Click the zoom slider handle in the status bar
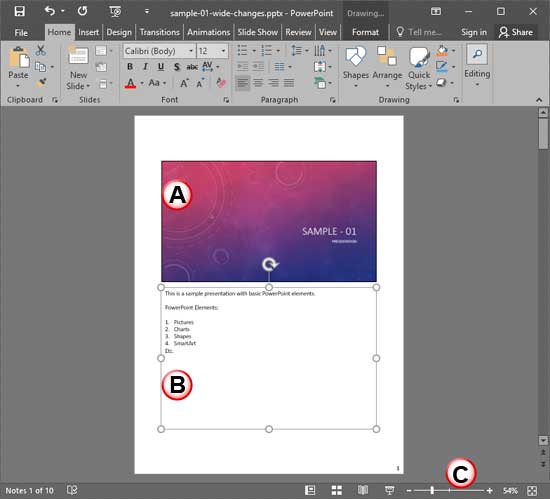 click(432, 491)
